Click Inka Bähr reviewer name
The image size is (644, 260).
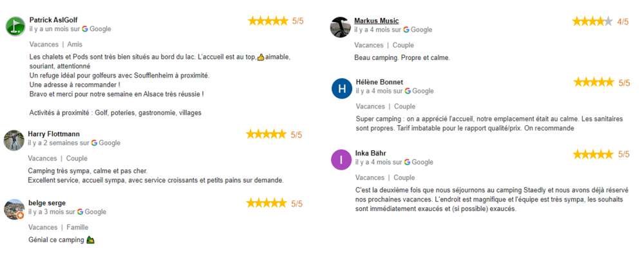click(370, 153)
